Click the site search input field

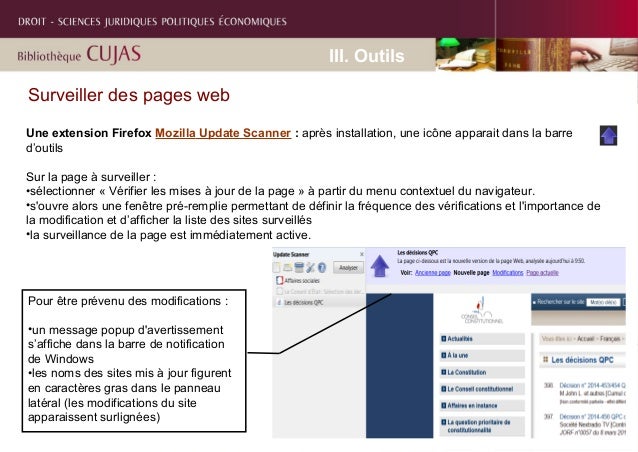tap(603, 302)
